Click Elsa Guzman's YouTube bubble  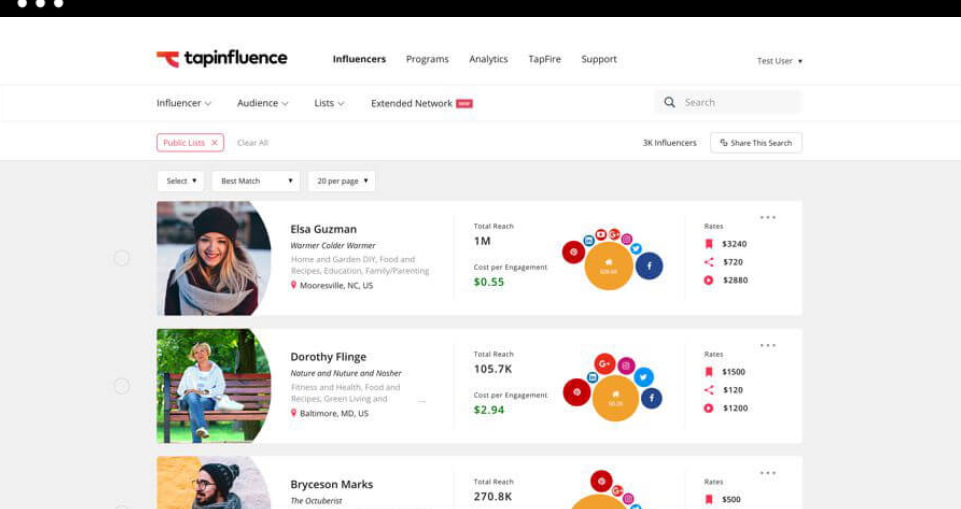601,235
